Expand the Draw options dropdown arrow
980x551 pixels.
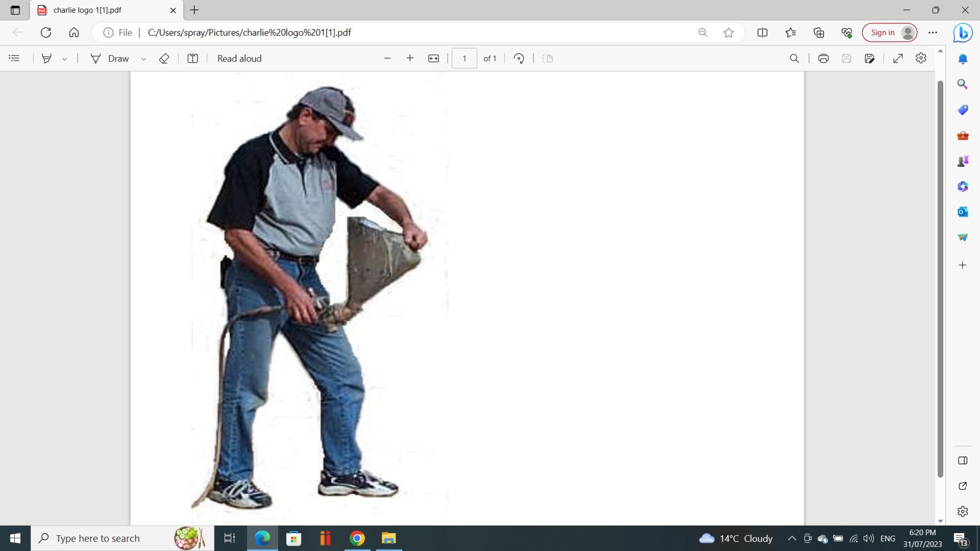click(x=143, y=59)
